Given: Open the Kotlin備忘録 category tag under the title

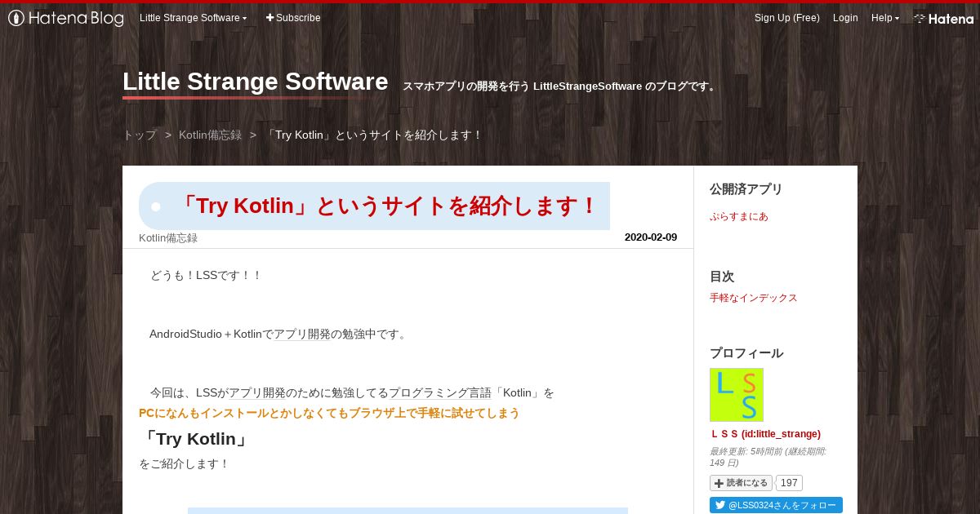Looking at the screenshot, I should (168, 238).
